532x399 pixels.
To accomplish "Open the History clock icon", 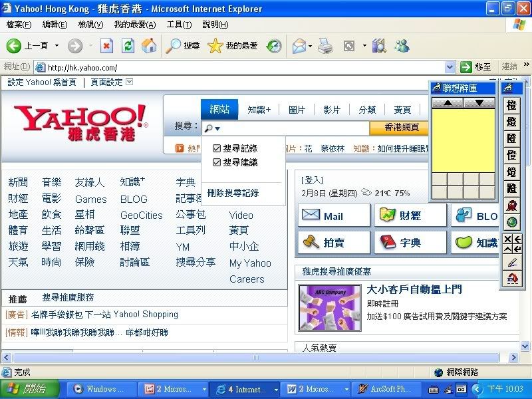I will tap(274, 46).
